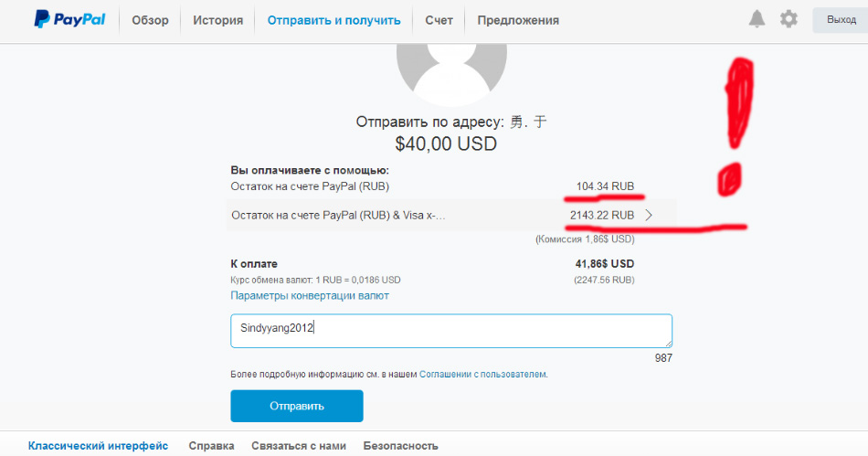Open Соглашении с пользователем link
The image size is (868, 456).
pyautogui.click(x=482, y=375)
